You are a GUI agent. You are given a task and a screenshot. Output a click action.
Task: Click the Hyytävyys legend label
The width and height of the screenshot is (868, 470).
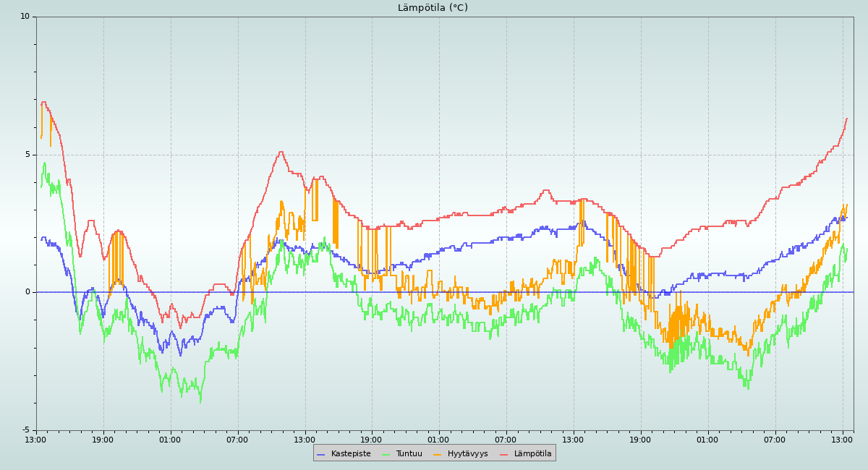click(467, 454)
